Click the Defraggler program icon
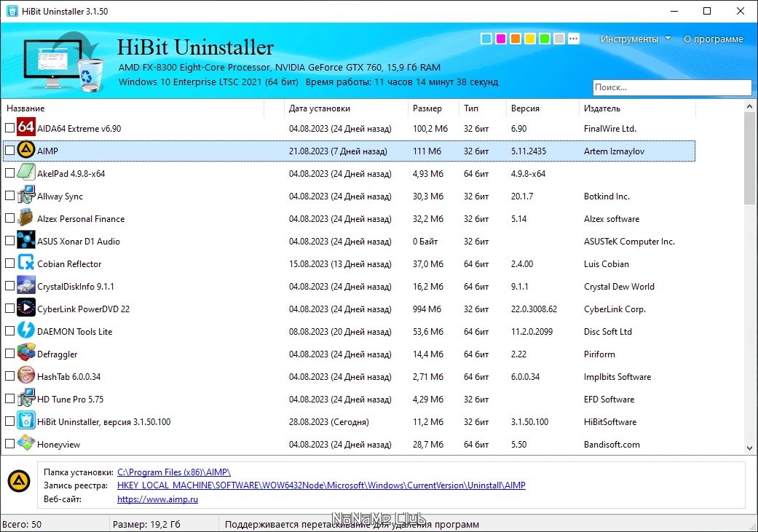Screen dimensions: 758x532 (26, 354)
